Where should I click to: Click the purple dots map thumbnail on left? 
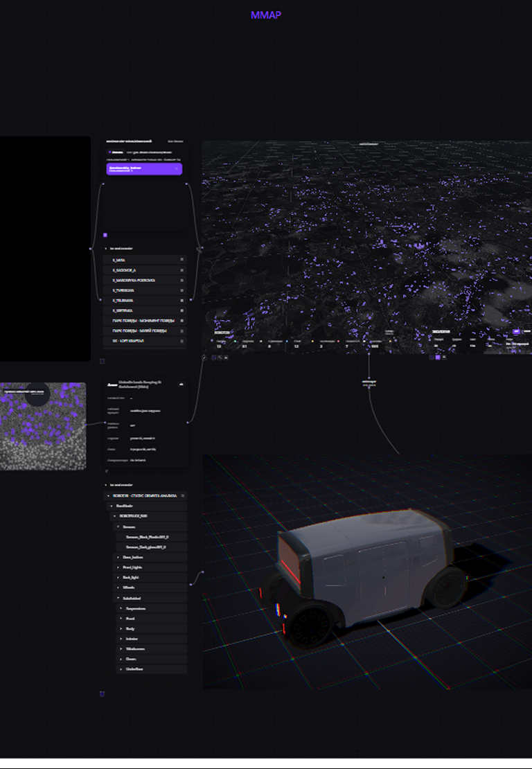click(43, 426)
